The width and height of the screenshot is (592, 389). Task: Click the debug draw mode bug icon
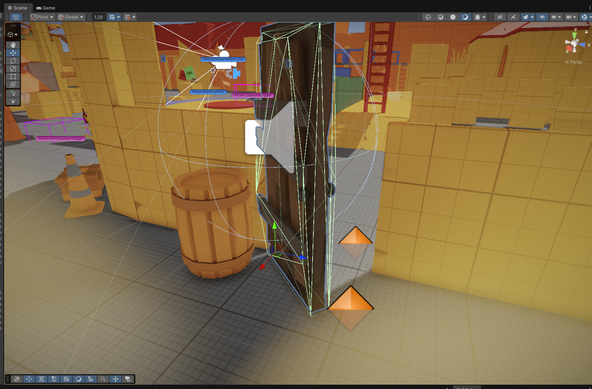(477, 17)
